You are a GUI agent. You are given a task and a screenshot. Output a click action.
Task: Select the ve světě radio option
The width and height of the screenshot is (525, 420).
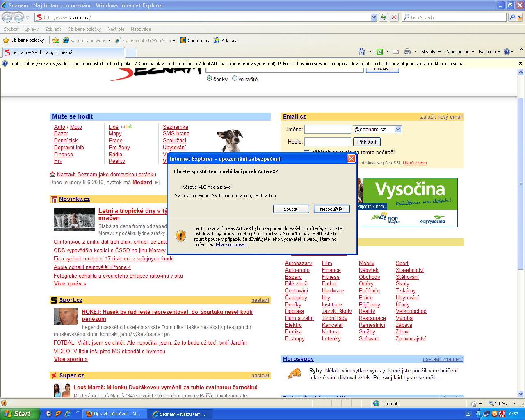(235, 78)
